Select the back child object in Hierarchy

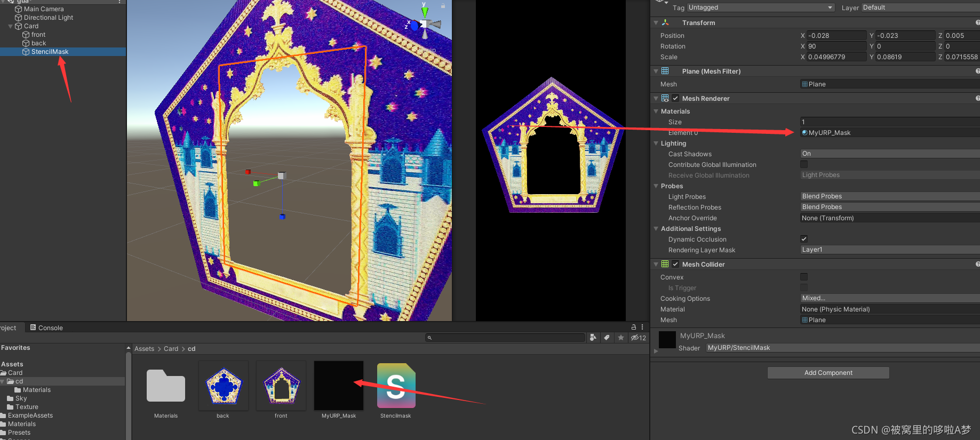click(38, 43)
